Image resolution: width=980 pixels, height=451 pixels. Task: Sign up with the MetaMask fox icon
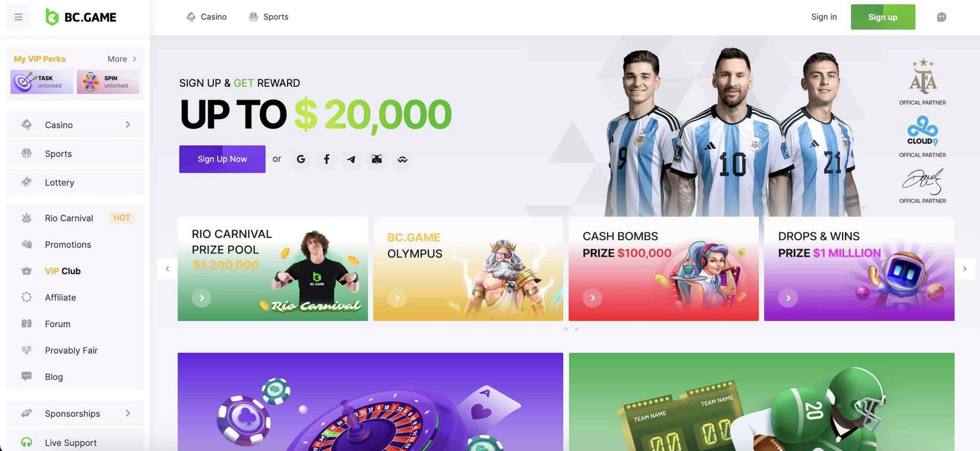coord(377,159)
